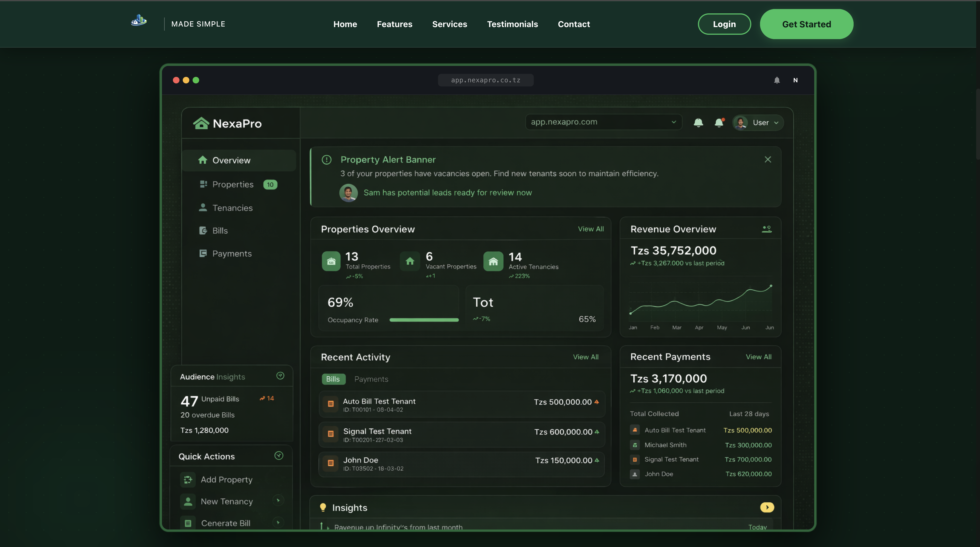The height and width of the screenshot is (547, 980).
Task: Click the NexaPro house logo icon
Action: pos(201,123)
